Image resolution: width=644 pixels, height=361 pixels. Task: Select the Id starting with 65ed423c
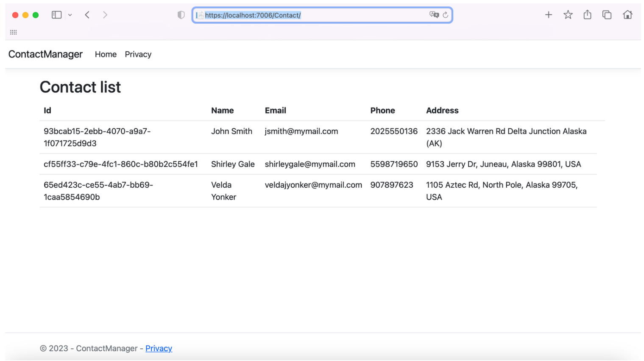pyautogui.click(x=98, y=191)
